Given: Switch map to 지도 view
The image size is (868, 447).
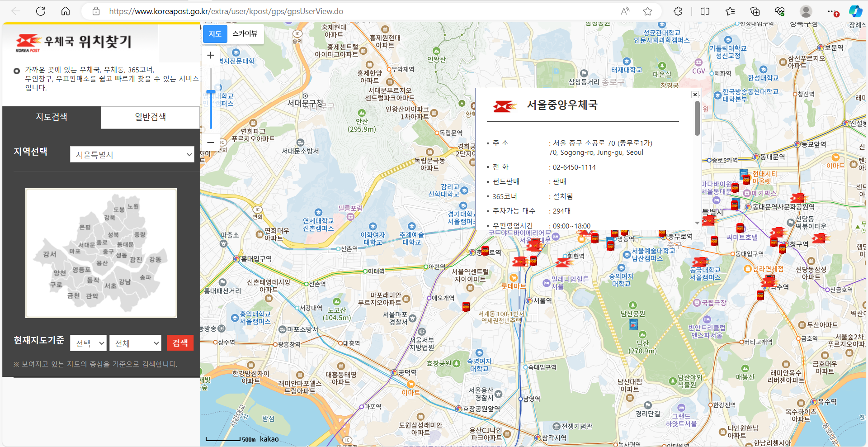Looking at the screenshot, I should 215,34.
